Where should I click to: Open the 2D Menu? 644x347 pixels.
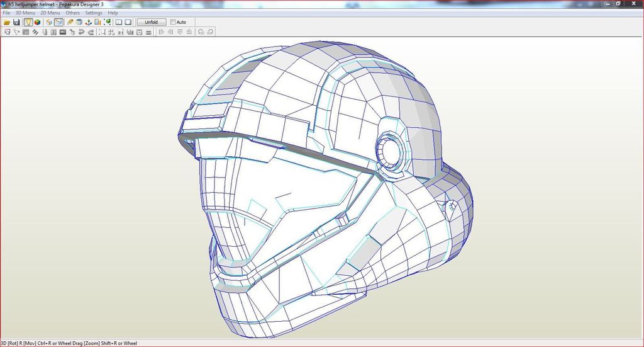pos(50,13)
